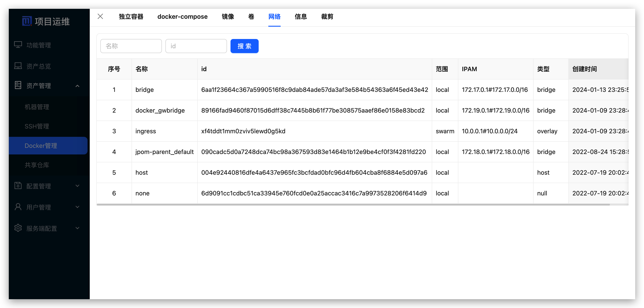This screenshot has width=644, height=308.
Task: Expand the 用户管理 submenu arrow
Action: pyautogui.click(x=77, y=207)
